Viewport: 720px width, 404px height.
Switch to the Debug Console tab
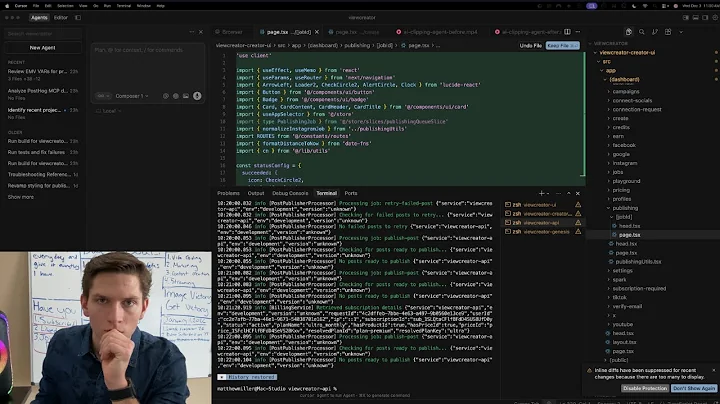tap(290, 193)
